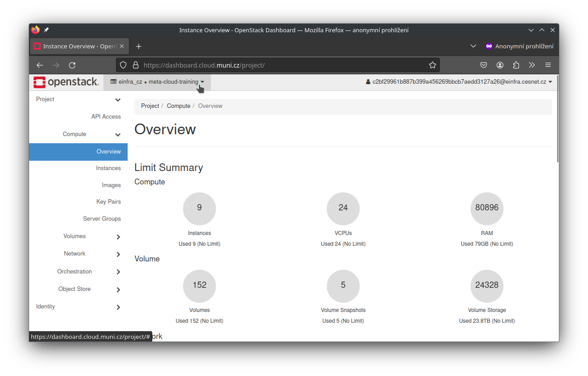Open the Save to Pocket icon
Viewport: 588px width, 376px height.
pyautogui.click(x=484, y=65)
